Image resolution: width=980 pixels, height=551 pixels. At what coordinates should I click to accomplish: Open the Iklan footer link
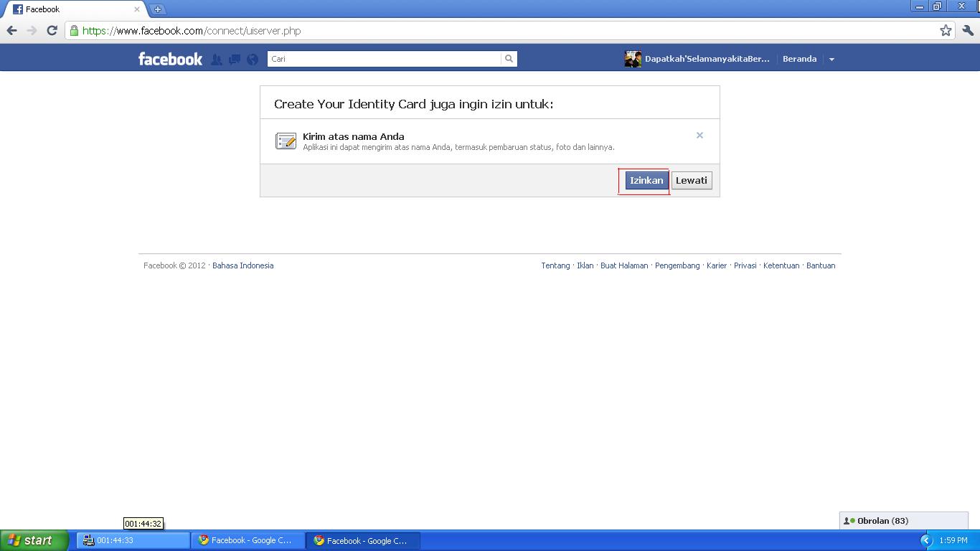[x=585, y=265]
